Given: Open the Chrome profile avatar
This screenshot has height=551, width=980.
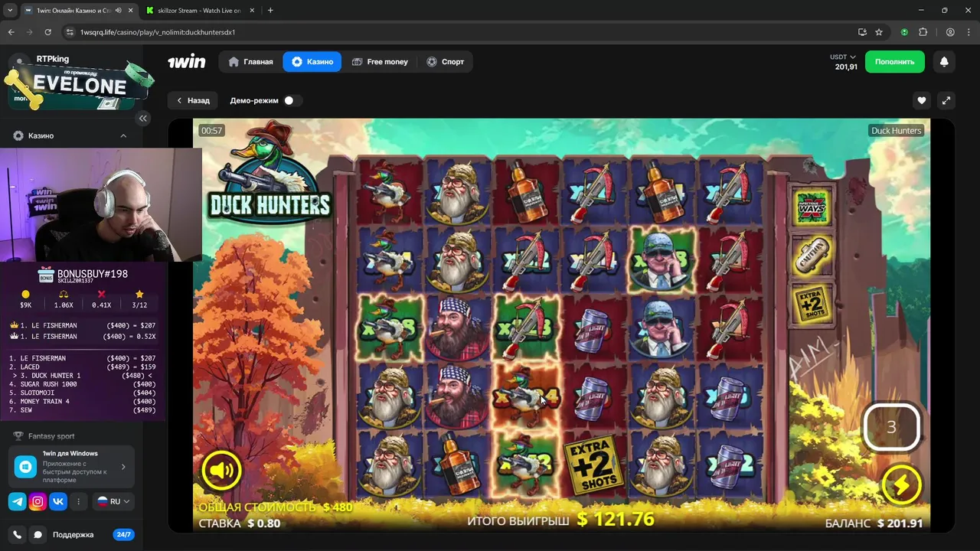Looking at the screenshot, I should pos(949,32).
